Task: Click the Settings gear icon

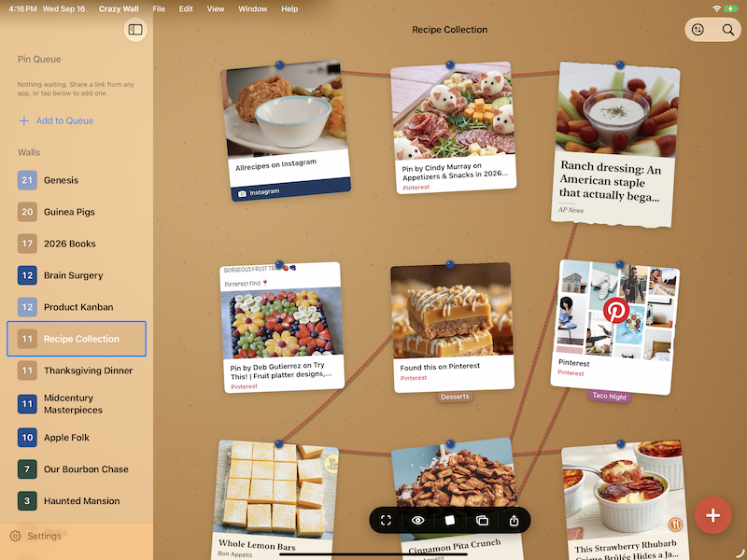Action: (15, 536)
